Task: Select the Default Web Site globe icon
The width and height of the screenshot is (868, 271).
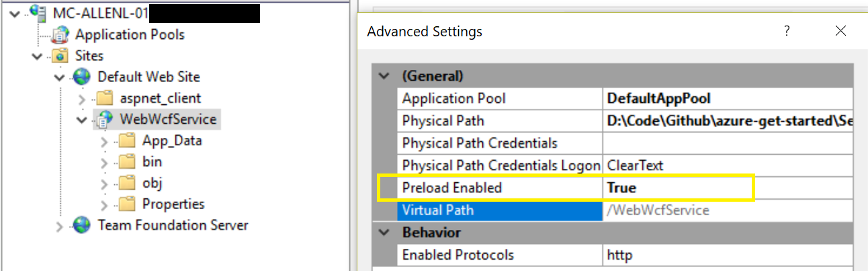Action: point(83,77)
